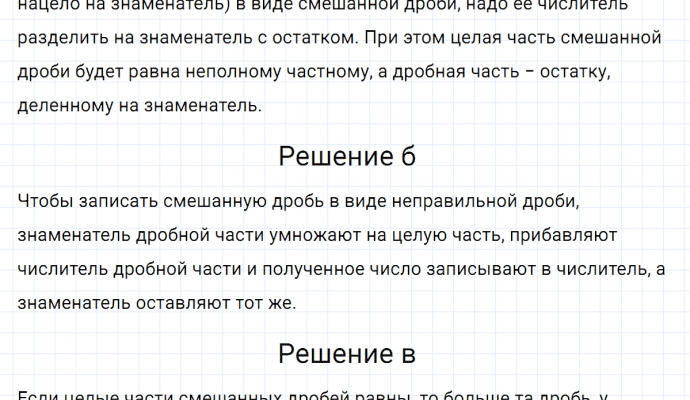The image size is (690, 400).
Task: Click the heading "Решение в"
Action: pyautogui.click(x=346, y=353)
